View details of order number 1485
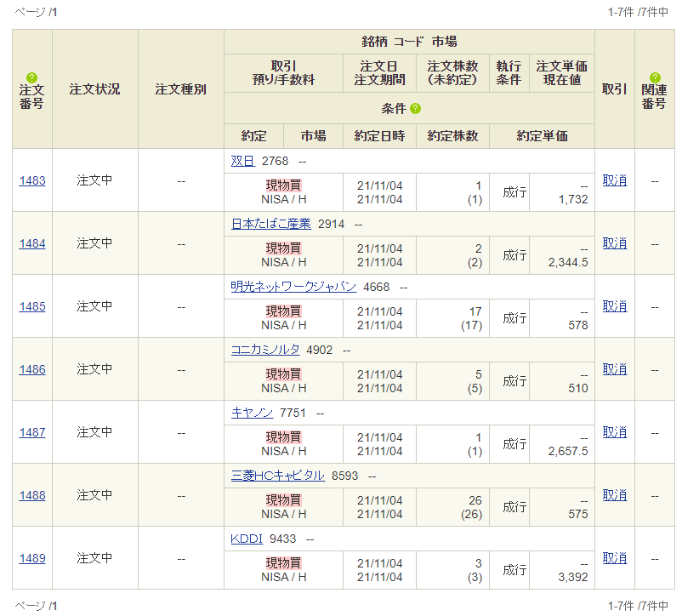682x616 pixels. click(x=31, y=306)
